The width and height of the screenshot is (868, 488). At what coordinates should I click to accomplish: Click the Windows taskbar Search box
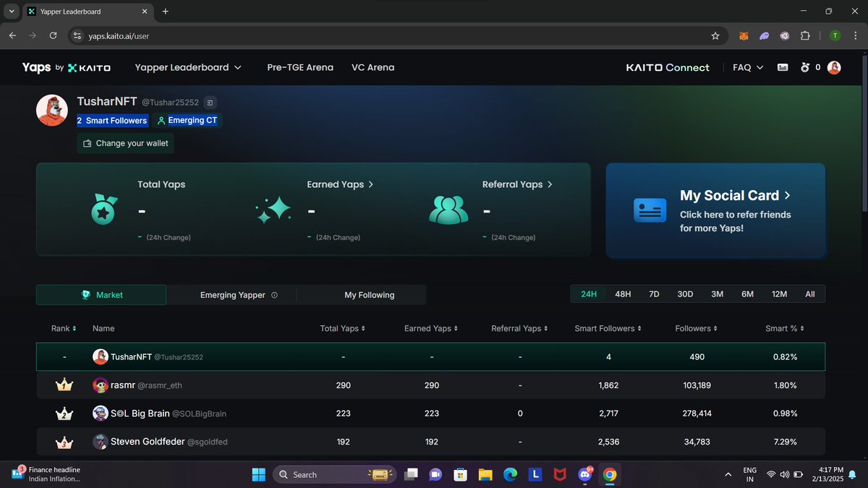(x=334, y=474)
